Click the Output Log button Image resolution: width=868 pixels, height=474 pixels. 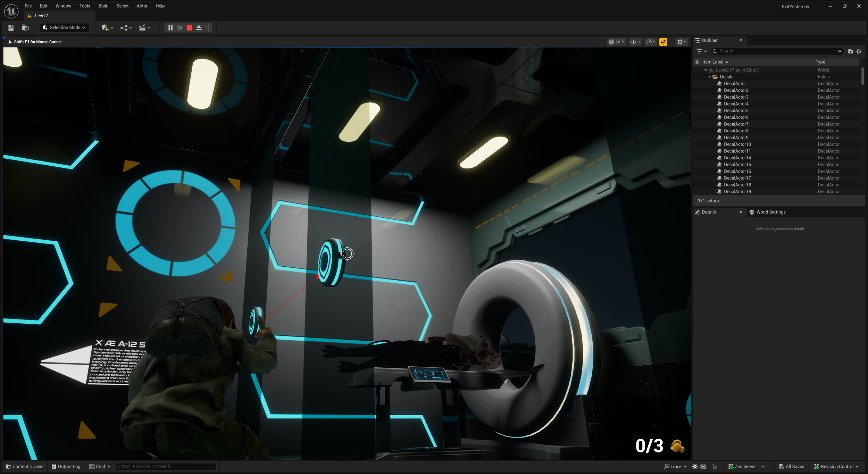(66, 466)
